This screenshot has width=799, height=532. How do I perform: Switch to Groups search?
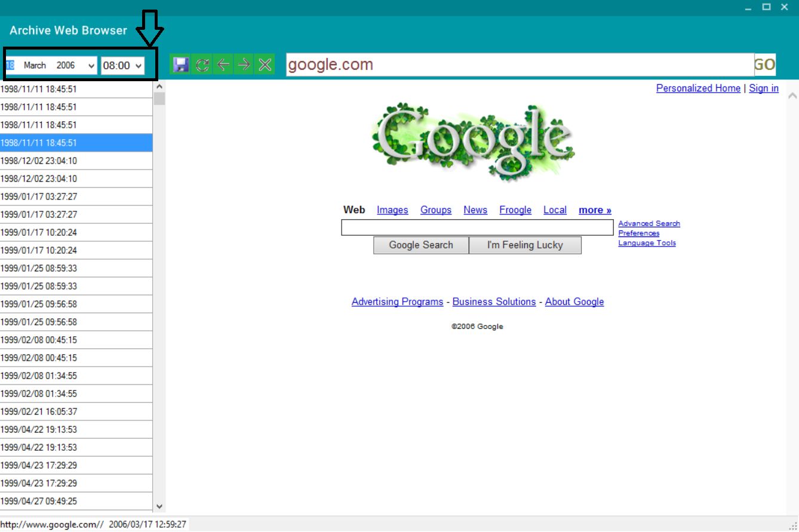click(x=436, y=210)
